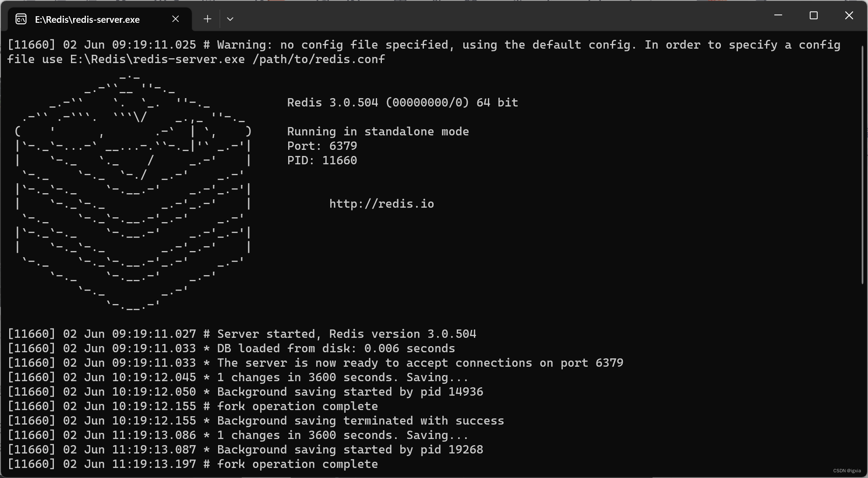Close the terminal window

[849, 15]
